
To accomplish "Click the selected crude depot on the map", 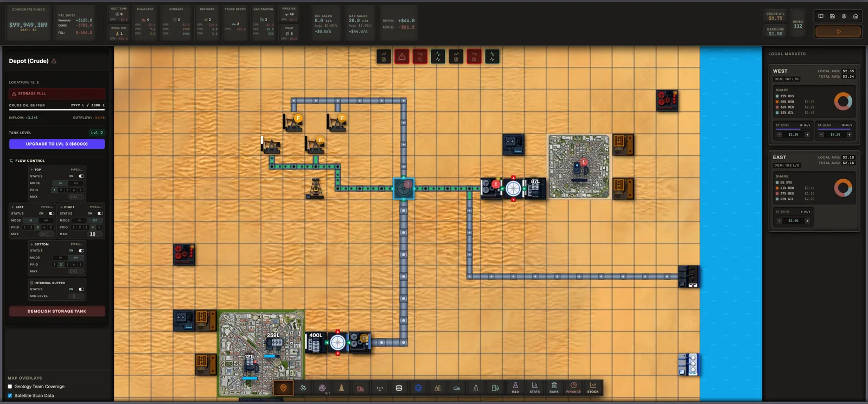I will tap(404, 188).
